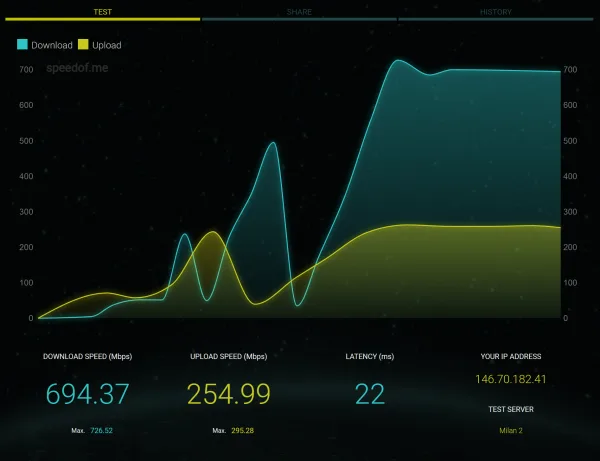
Task: Click the max upload value 295.28
Action: (242, 430)
